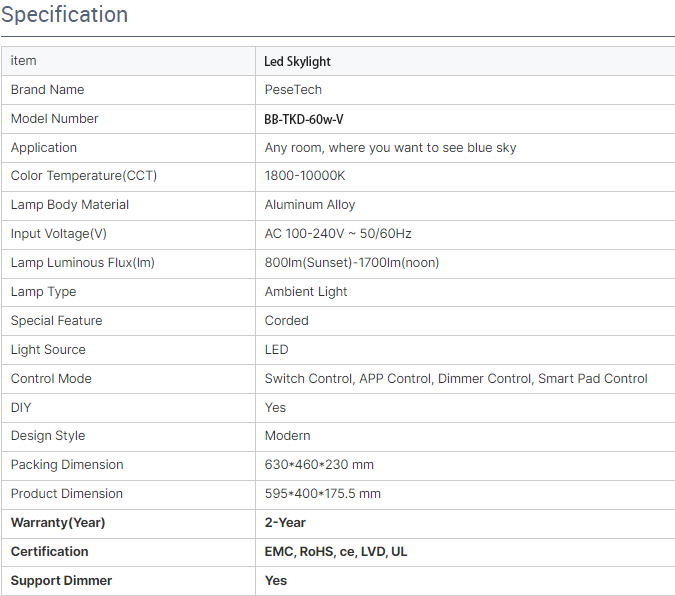Select the LED light source value

276,350
